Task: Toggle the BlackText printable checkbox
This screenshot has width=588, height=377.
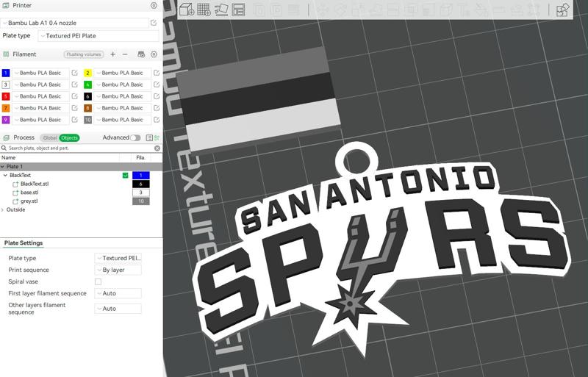Action: (x=125, y=175)
